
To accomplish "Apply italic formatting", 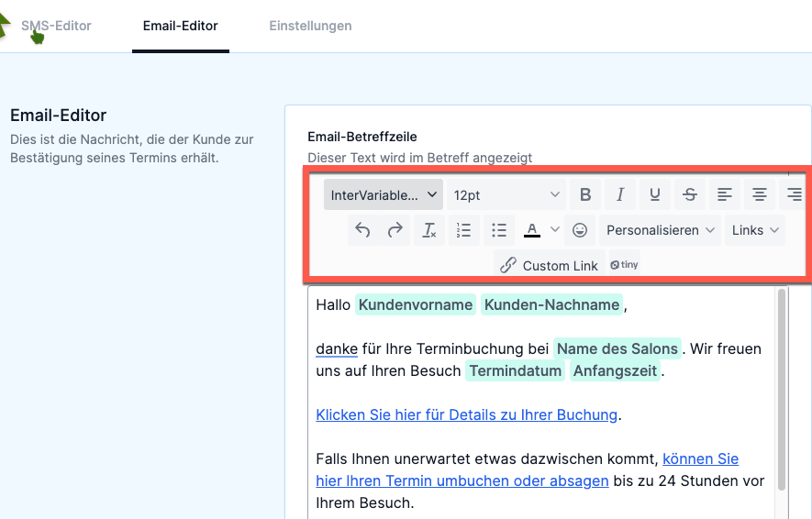I will 620,194.
